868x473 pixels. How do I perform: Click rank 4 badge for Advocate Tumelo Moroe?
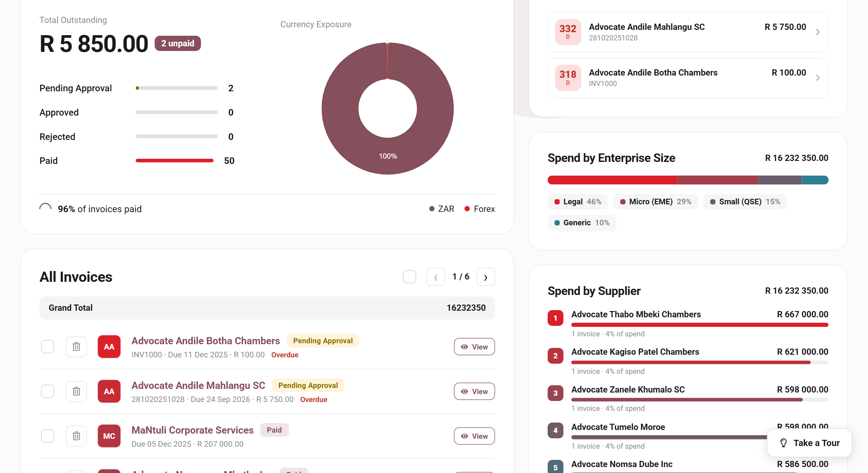555,430
